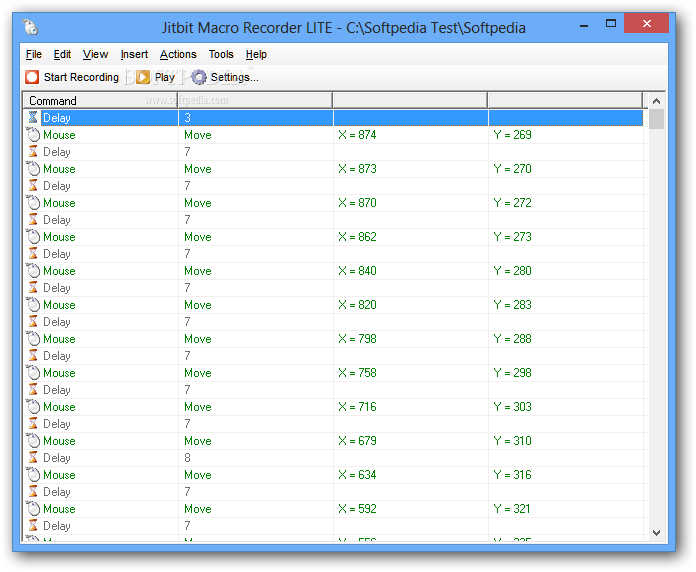The image size is (696, 572).
Task: Click mouse icon in X = 874 row
Action: pyautogui.click(x=33, y=134)
